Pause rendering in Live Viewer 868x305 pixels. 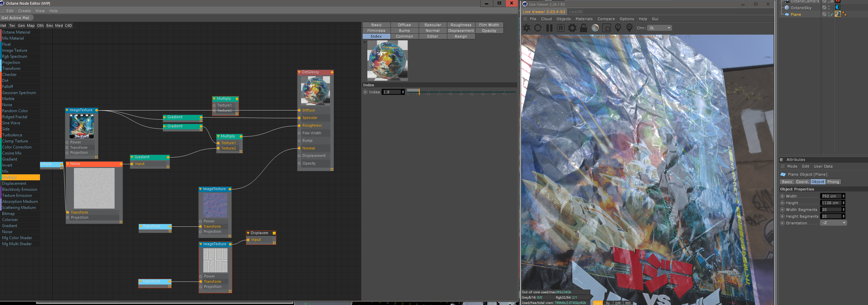click(x=549, y=28)
